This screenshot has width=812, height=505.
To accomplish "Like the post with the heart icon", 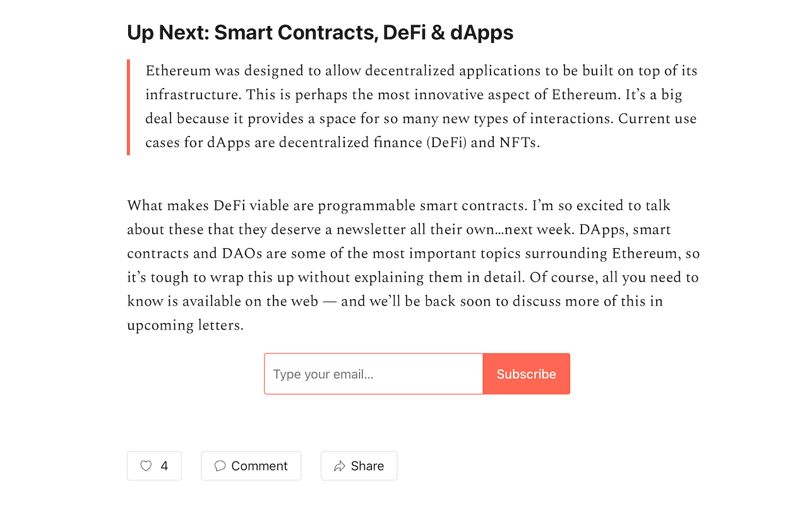I will coord(146,466).
